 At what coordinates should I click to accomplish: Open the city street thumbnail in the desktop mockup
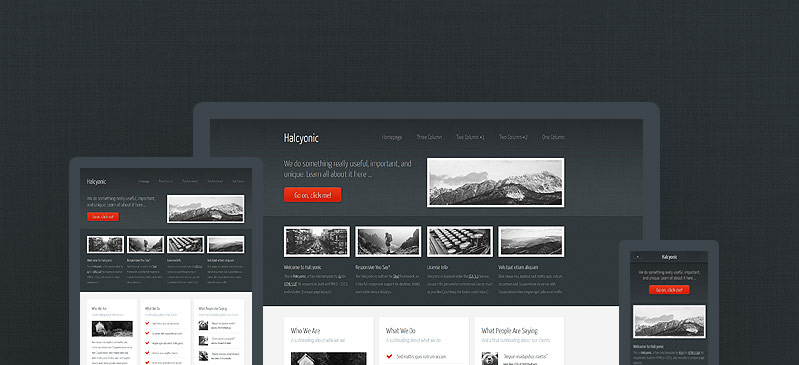click(317, 241)
